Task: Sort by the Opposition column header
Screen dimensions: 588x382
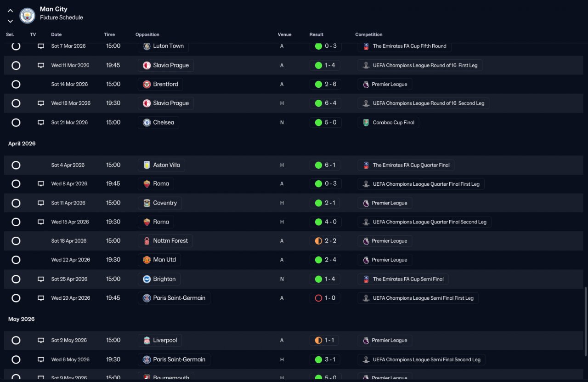Action: (x=147, y=34)
